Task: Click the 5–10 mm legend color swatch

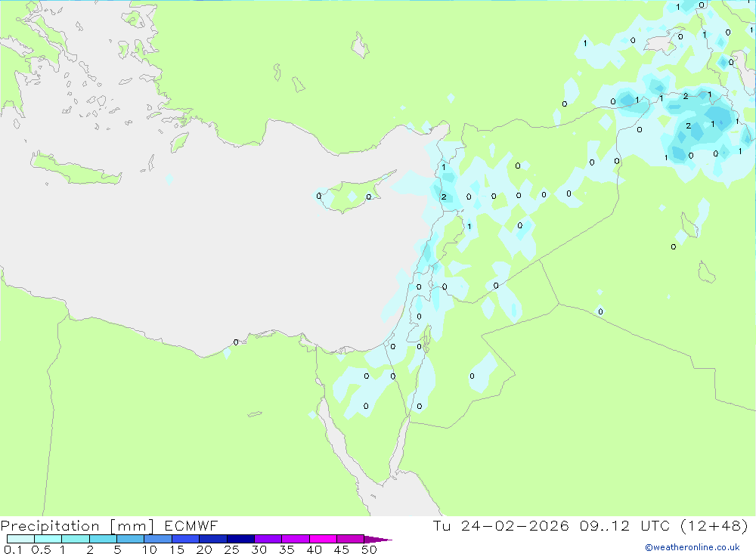Action: [x=130, y=539]
